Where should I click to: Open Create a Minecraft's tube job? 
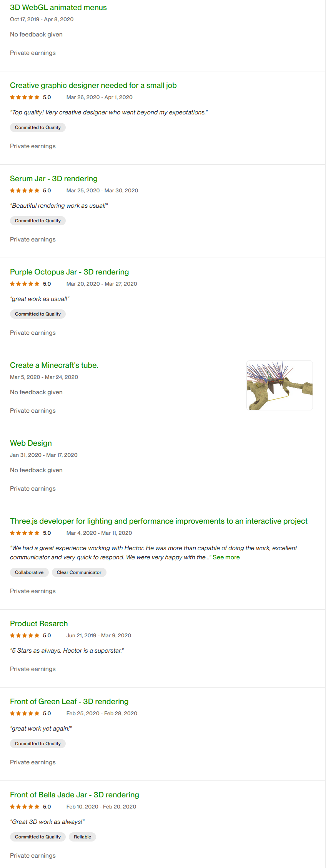click(54, 365)
